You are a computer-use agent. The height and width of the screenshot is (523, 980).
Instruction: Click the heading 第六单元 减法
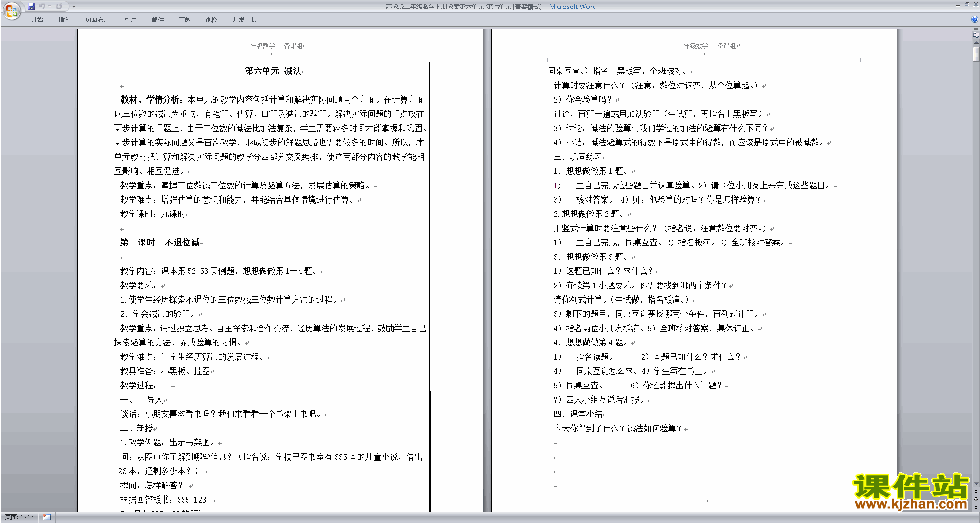(273, 71)
